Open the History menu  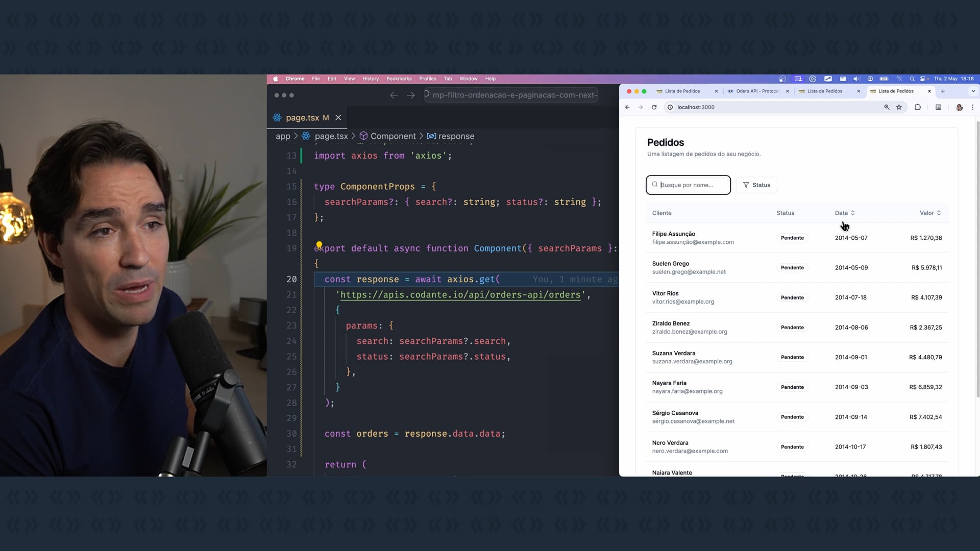pos(371,79)
